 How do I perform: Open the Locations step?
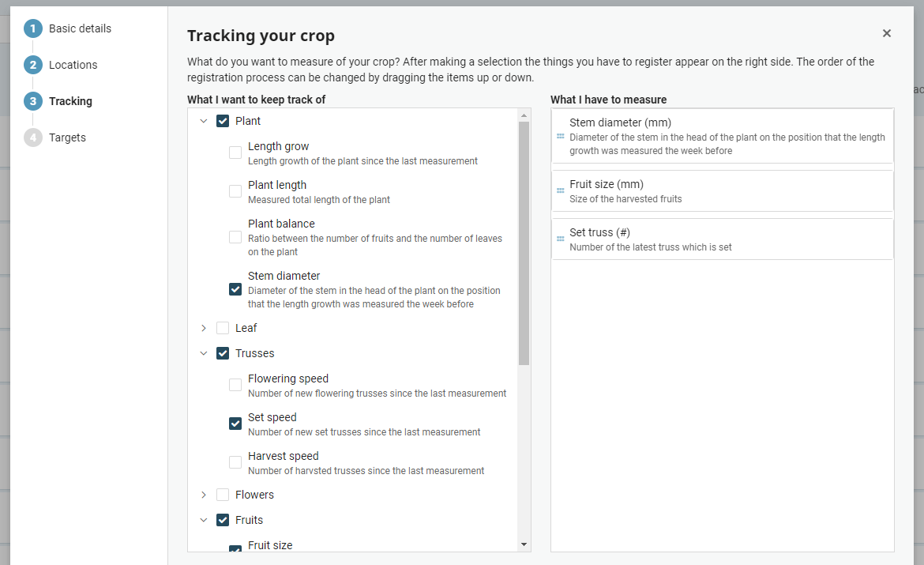73,65
